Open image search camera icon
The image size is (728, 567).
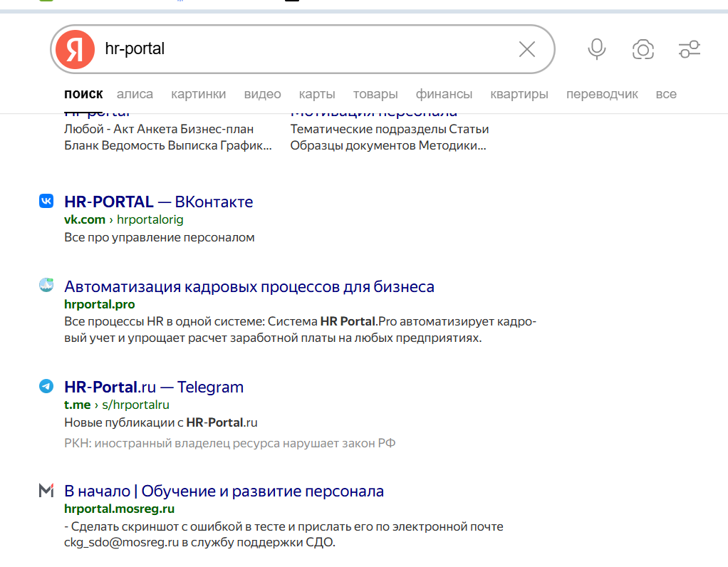643,49
